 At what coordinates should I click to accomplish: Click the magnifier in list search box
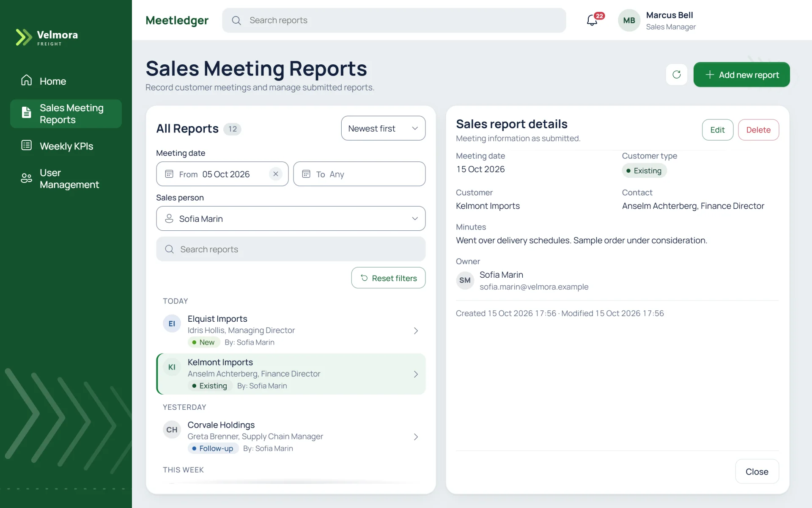click(x=169, y=249)
